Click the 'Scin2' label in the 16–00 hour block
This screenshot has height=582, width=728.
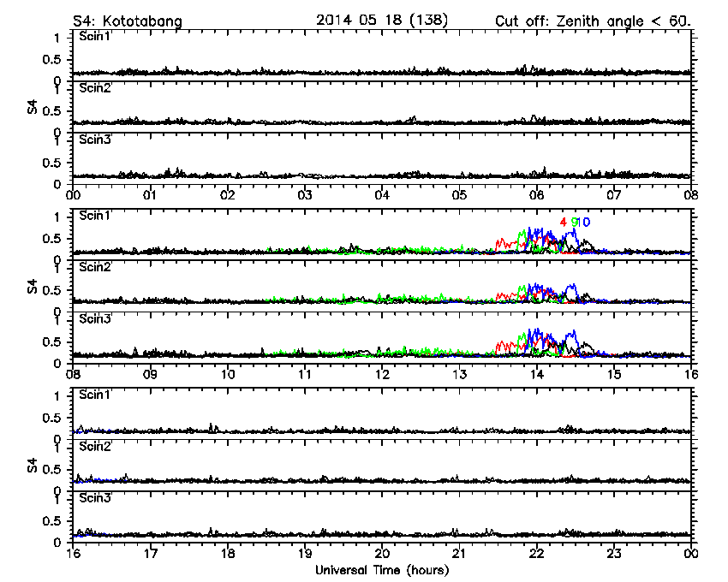point(95,446)
